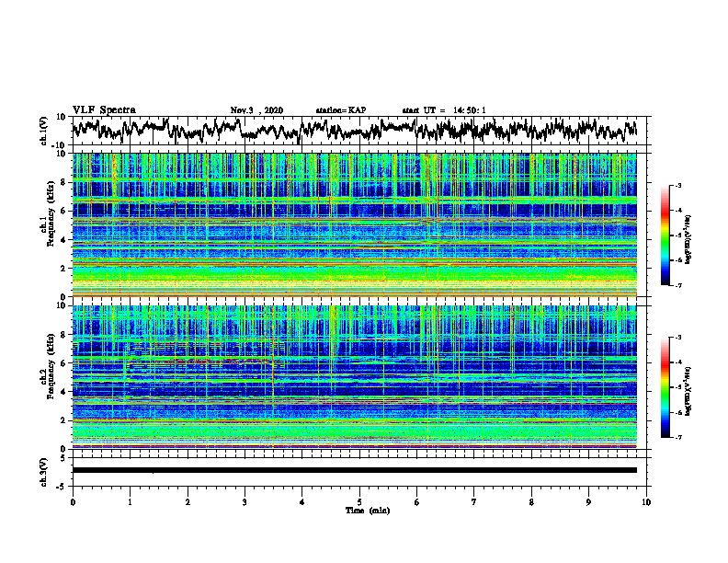
Task: Click the "station=KAP" header label
Action: point(341,110)
